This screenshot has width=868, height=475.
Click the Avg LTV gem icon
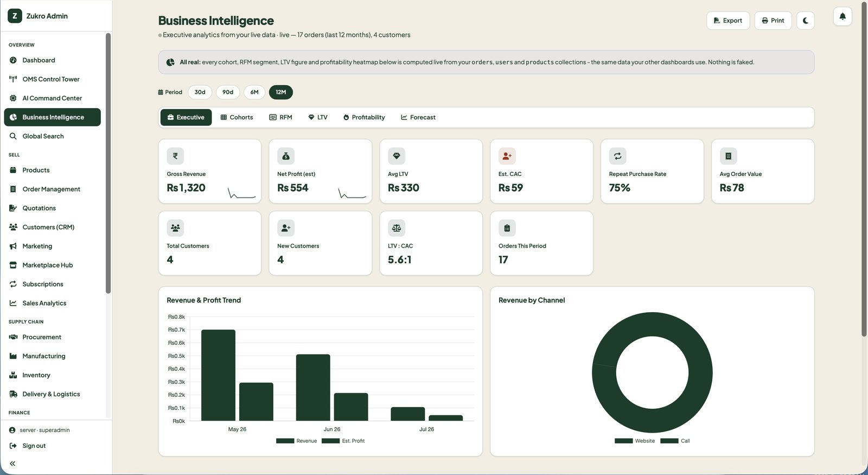397,156
